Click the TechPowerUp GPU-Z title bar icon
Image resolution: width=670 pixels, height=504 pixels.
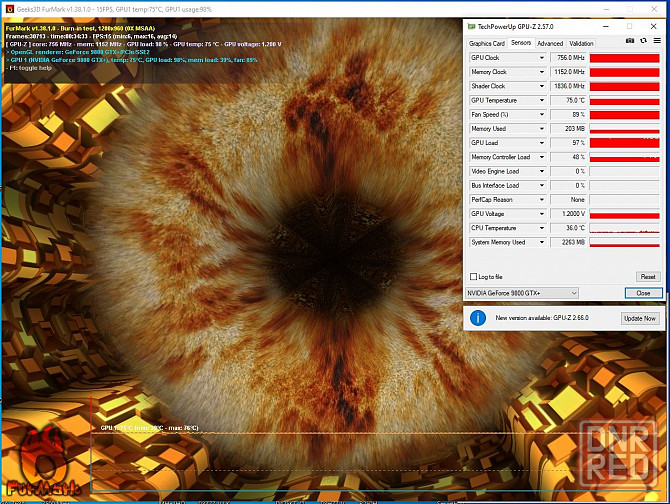click(x=471, y=26)
